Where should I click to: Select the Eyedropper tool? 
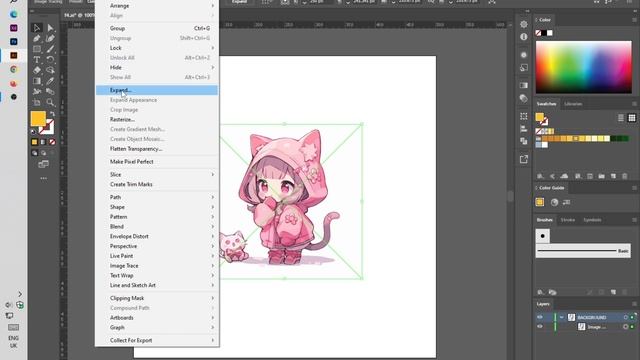coord(50,81)
